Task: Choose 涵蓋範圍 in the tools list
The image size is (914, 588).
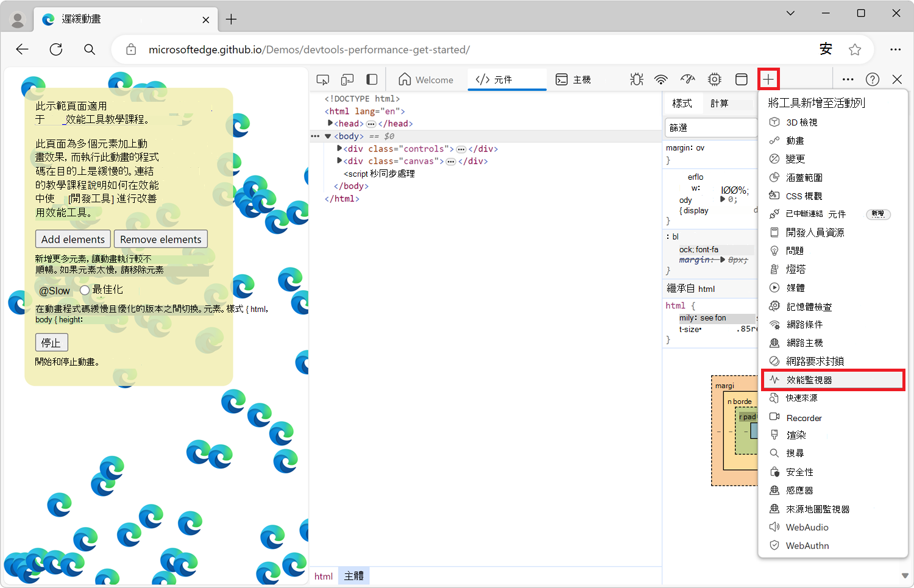Action: pyautogui.click(x=833, y=177)
